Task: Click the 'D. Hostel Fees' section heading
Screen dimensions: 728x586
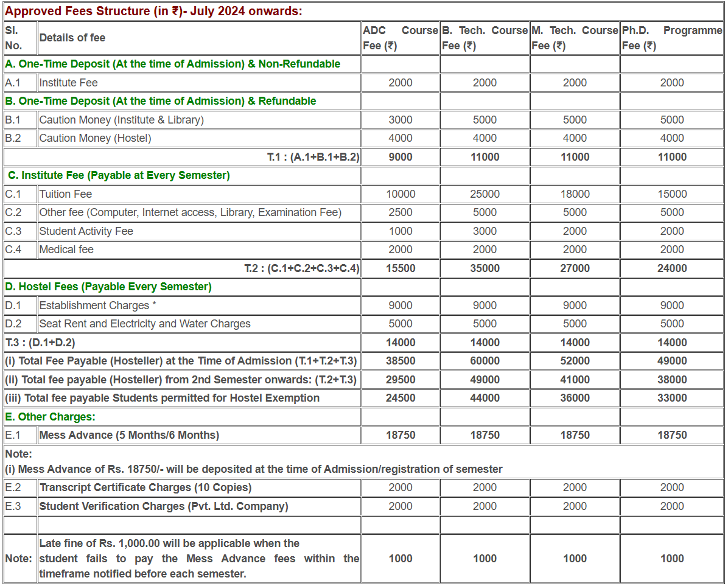Action: (x=108, y=287)
